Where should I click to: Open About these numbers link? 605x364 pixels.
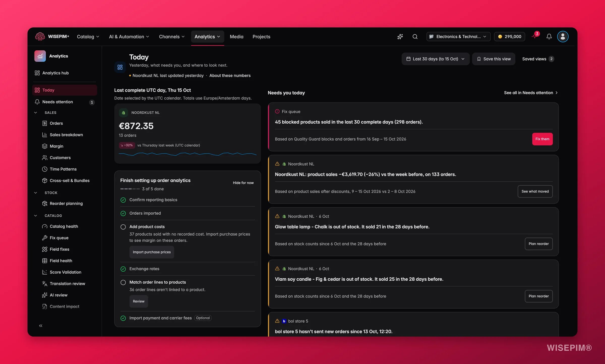point(230,76)
